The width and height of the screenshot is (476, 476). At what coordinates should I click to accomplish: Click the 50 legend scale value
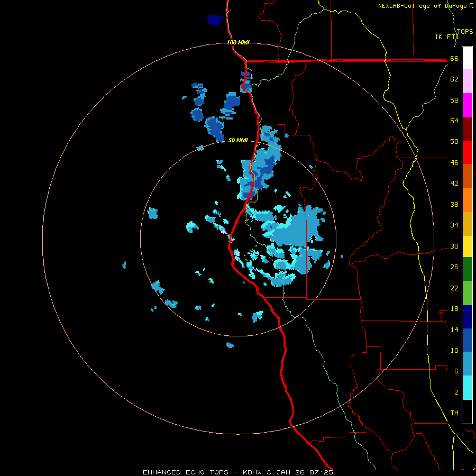454,141
